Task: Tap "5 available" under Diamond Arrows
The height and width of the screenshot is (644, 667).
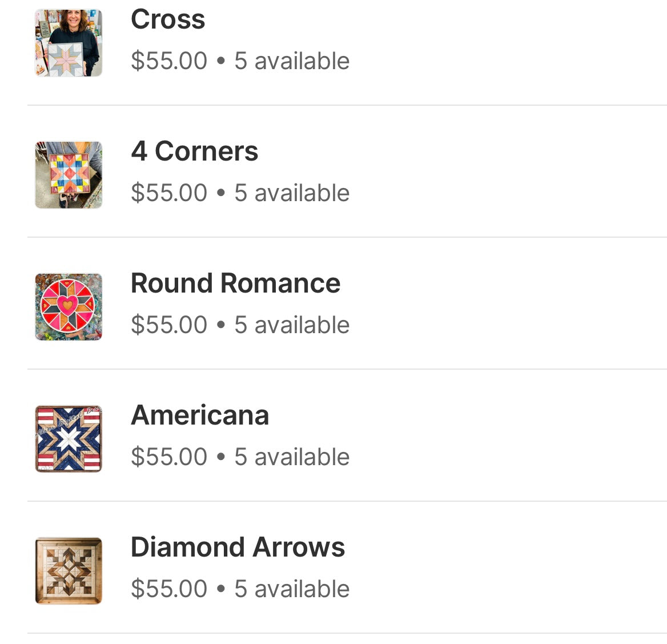Action: [292, 589]
